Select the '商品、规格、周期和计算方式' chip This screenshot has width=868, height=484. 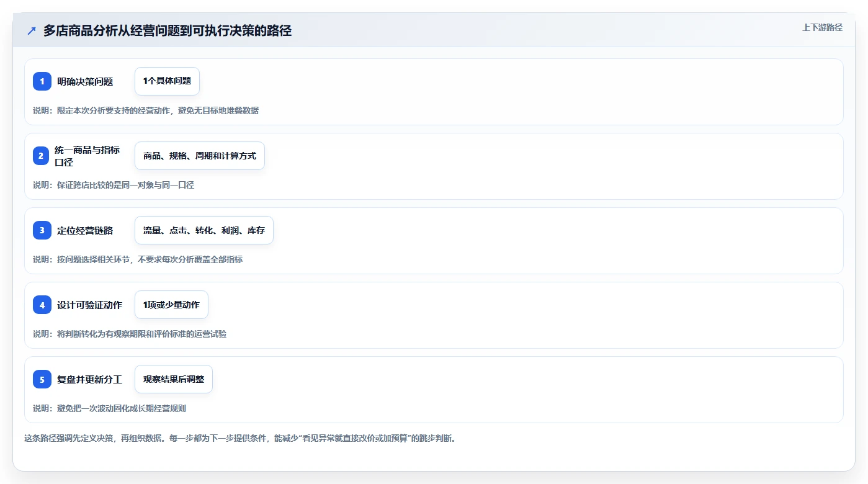coord(200,156)
